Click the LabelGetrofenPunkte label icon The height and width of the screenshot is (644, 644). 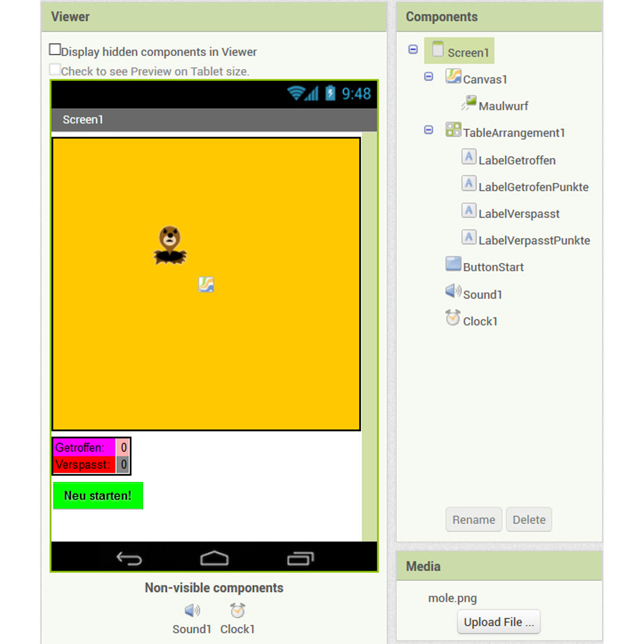(469, 184)
